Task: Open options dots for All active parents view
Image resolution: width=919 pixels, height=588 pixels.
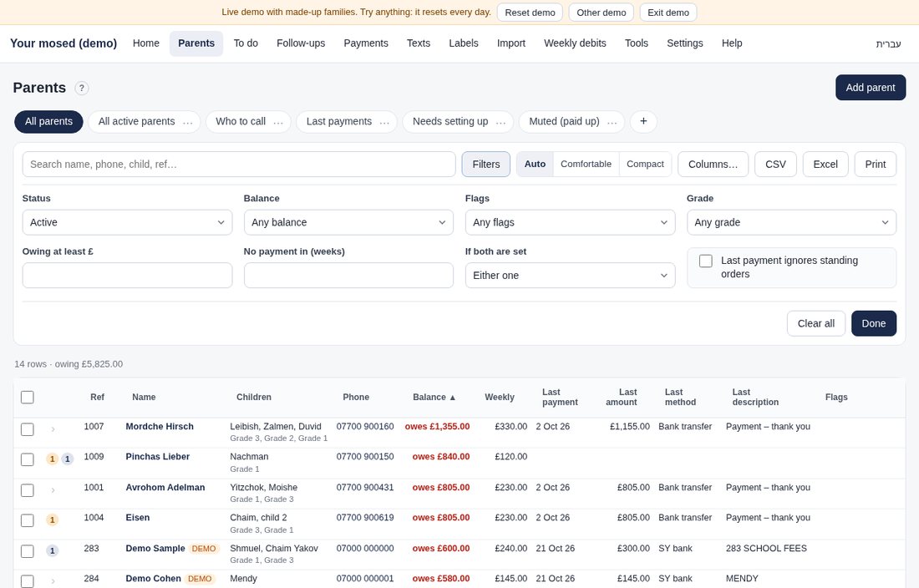Action: pos(187,122)
